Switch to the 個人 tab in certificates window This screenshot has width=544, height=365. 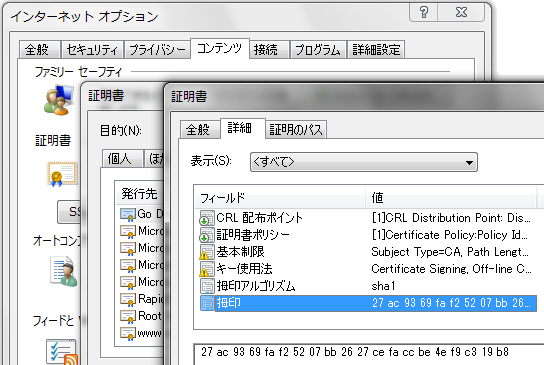coord(122,159)
